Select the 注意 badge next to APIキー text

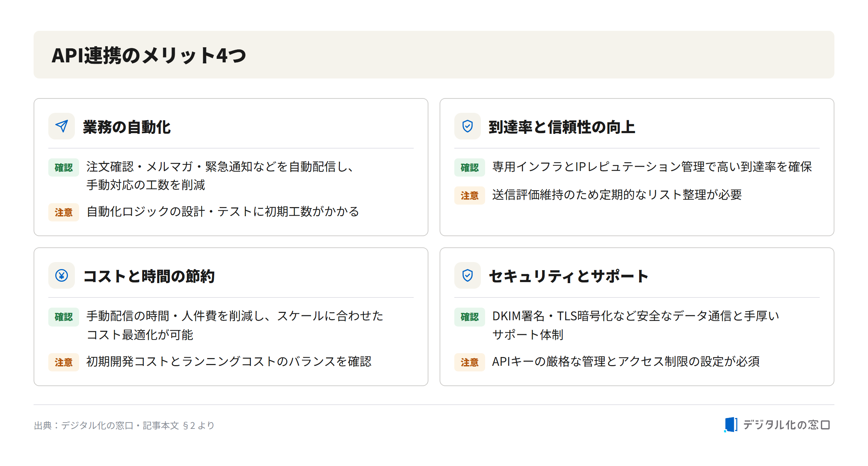click(470, 362)
